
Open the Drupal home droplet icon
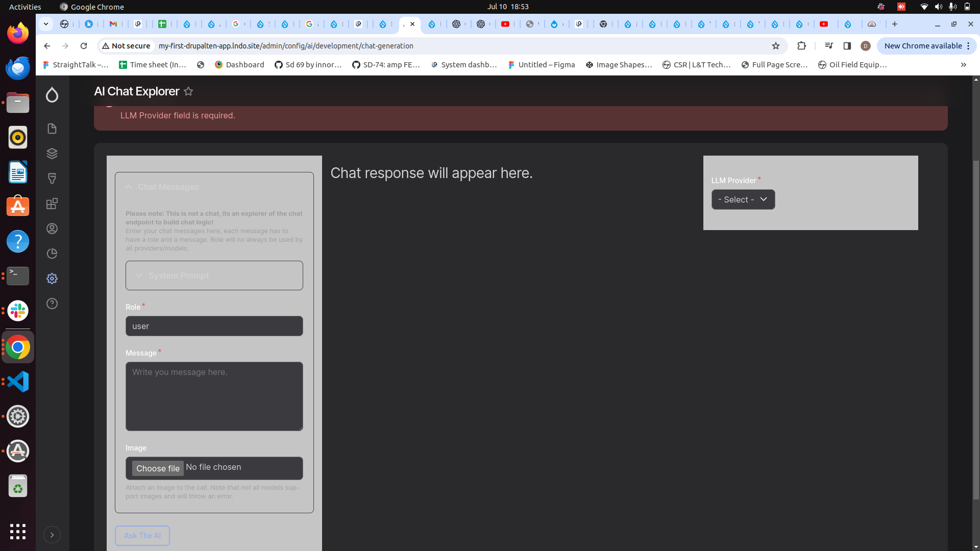[x=52, y=95]
